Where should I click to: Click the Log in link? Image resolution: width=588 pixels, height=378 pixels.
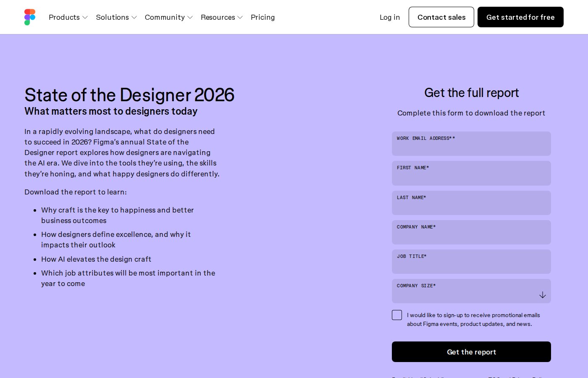coord(390,17)
